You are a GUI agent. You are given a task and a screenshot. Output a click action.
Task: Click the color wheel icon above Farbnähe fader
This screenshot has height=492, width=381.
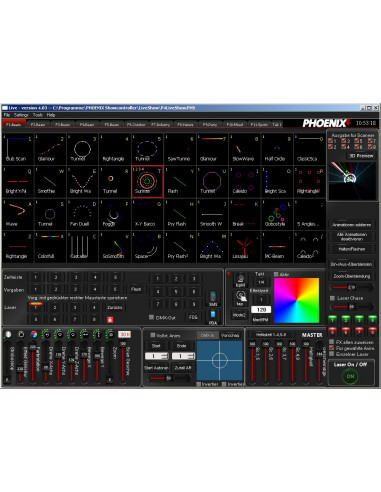34,334
